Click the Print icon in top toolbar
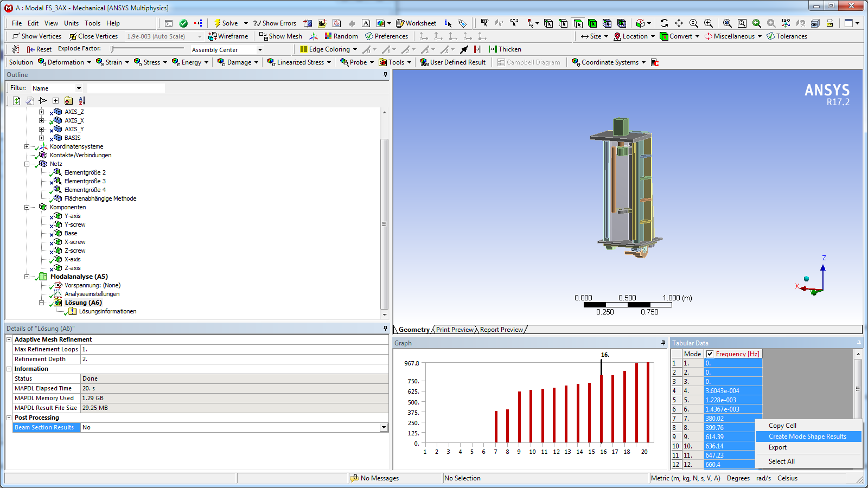The height and width of the screenshot is (488, 868). point(829,23)
